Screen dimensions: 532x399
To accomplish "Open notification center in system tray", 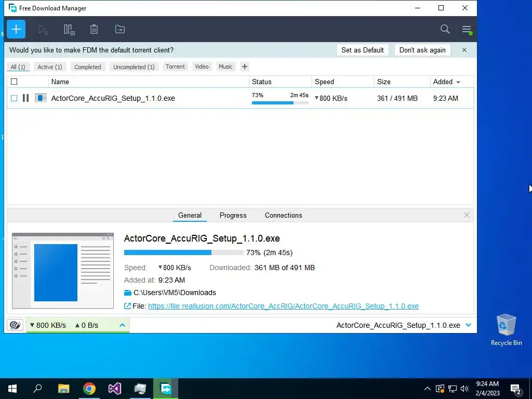I will 516,389.
